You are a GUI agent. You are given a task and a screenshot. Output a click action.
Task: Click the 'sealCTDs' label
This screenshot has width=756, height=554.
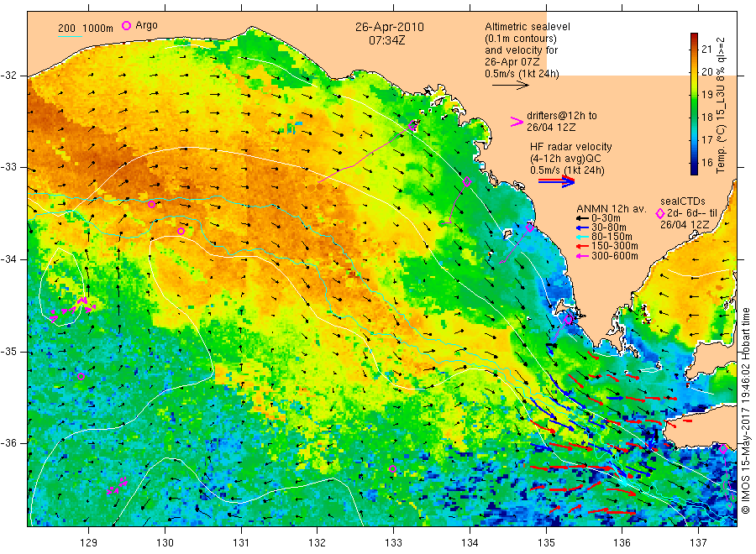[x=683, y=201]
